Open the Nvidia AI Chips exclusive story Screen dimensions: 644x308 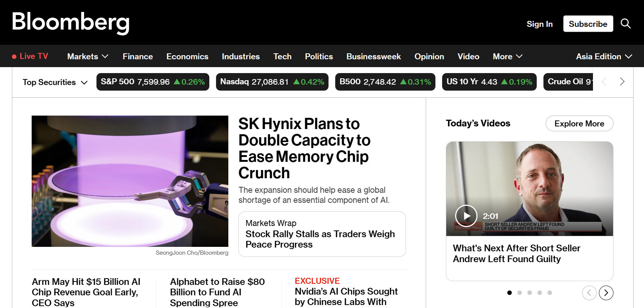coord(346,296)
